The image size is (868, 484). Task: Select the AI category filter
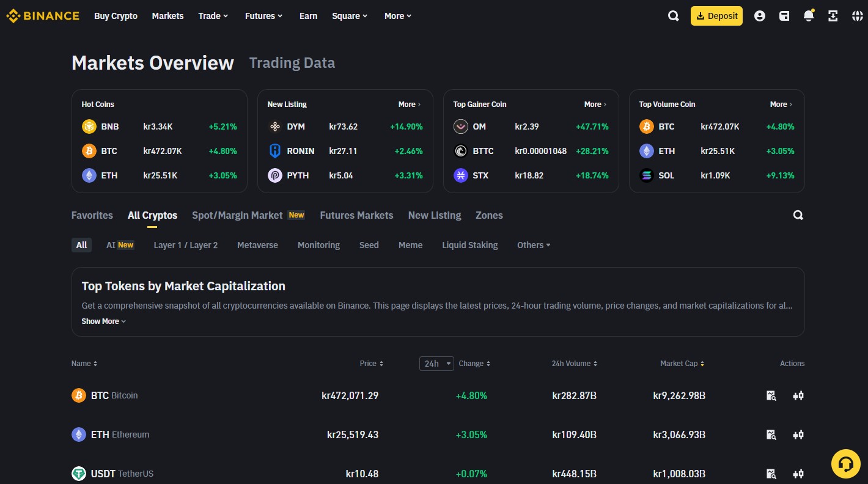(x=120, y=245)
